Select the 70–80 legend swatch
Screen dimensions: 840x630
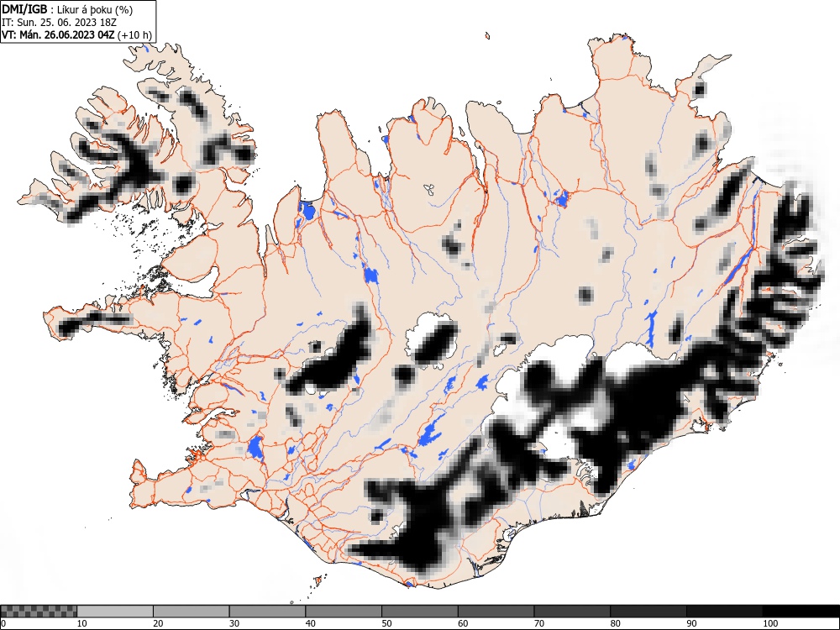click(572, 612)
